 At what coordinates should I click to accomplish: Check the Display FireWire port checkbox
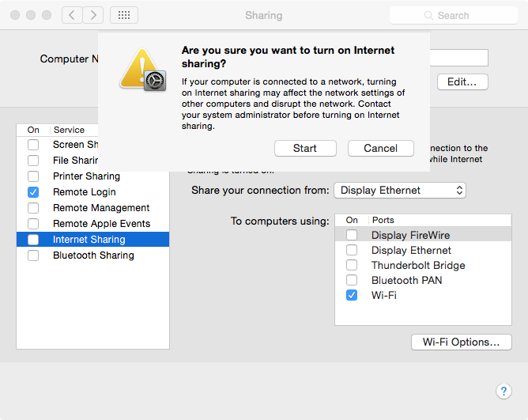click(x=352, y=235)
